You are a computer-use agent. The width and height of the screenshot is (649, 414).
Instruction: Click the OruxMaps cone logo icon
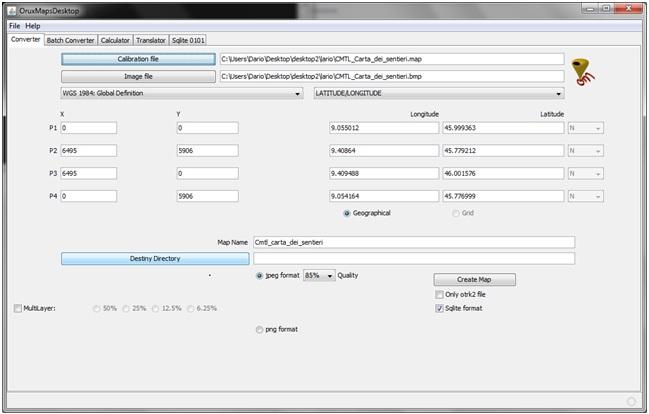(x=583, y=72)
